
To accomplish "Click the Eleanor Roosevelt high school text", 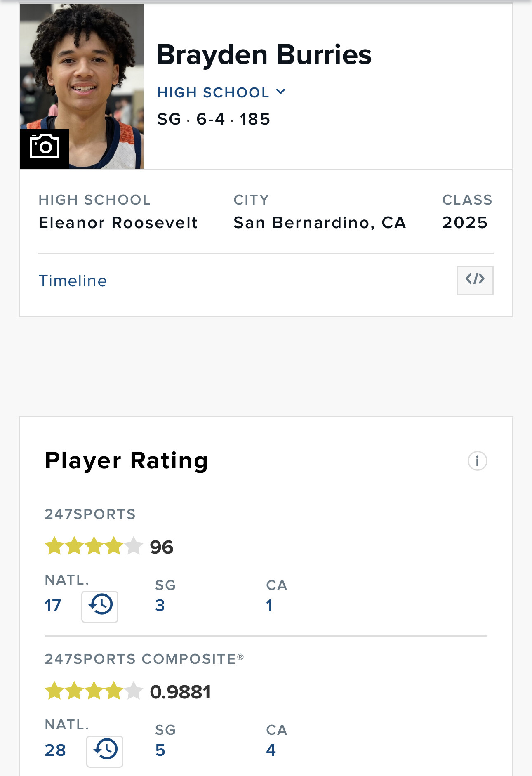I will [x=118, y=223].
